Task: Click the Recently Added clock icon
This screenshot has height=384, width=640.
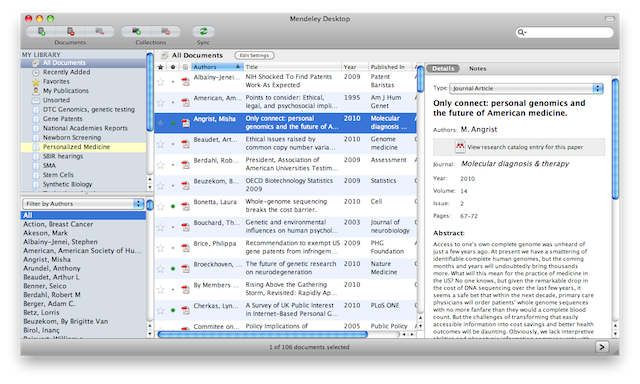Action: (x=36, y=72)
